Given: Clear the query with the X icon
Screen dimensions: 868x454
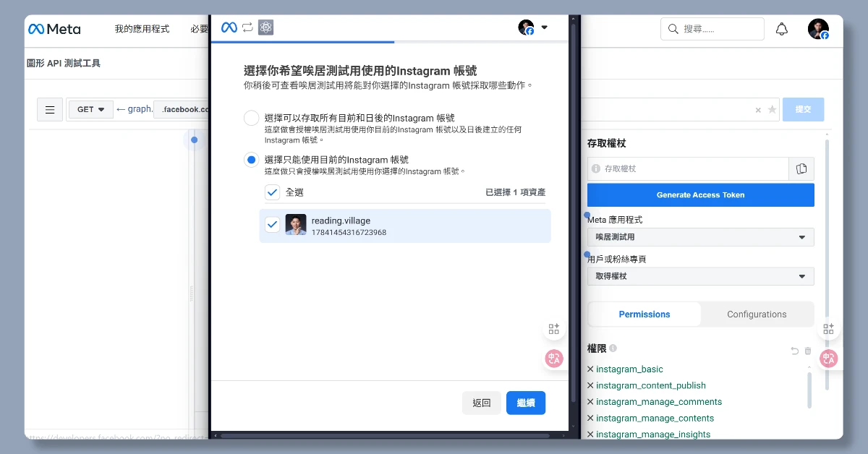Looking at the screenshot, I should coord(758,110).
